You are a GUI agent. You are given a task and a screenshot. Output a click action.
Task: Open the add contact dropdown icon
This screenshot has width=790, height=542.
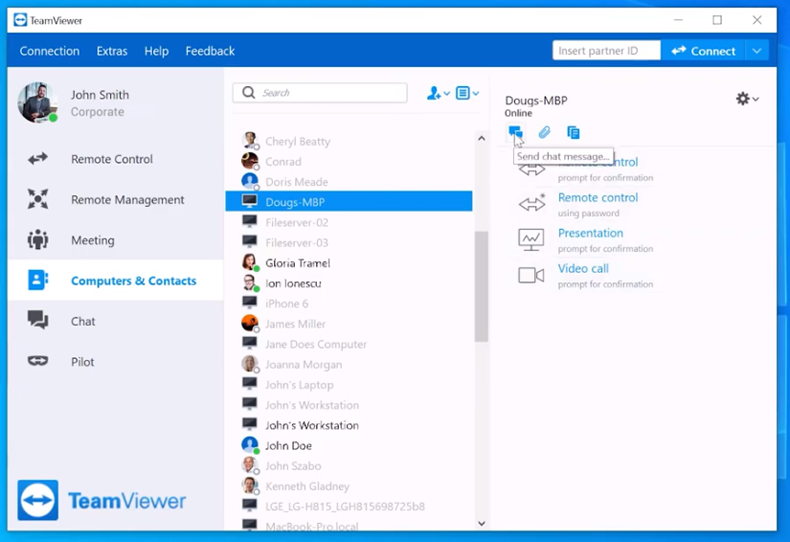pyautogui.click(x=438, y=93)
